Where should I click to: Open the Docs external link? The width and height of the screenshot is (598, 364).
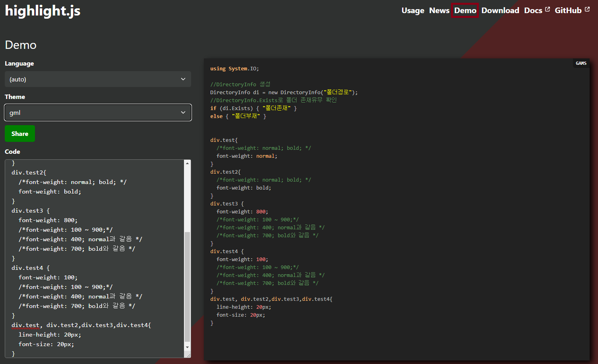pos(537,10)
